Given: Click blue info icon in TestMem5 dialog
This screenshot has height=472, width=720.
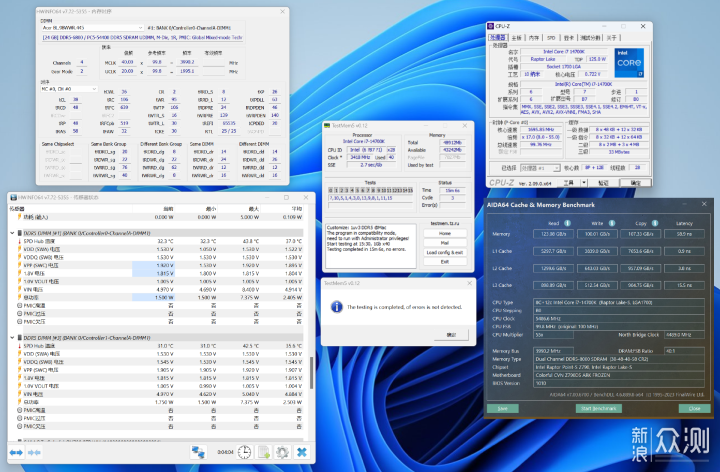Looking at the screenshot, I should point(337,307).
